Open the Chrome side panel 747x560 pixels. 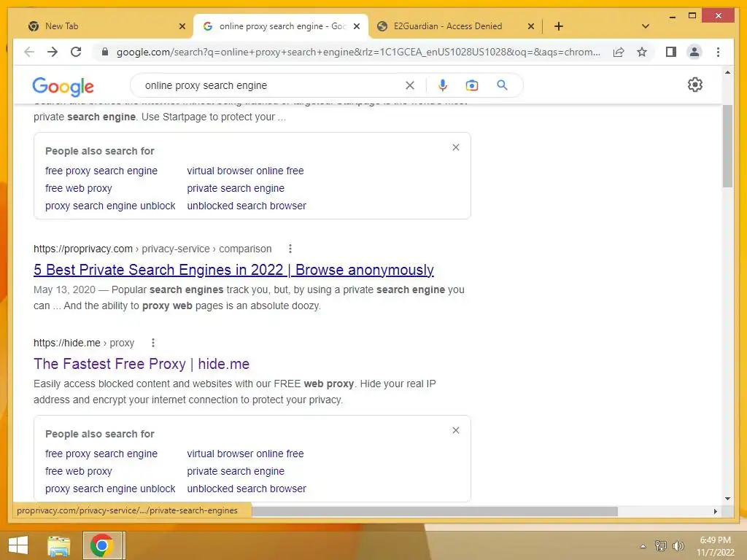[671, 52]
